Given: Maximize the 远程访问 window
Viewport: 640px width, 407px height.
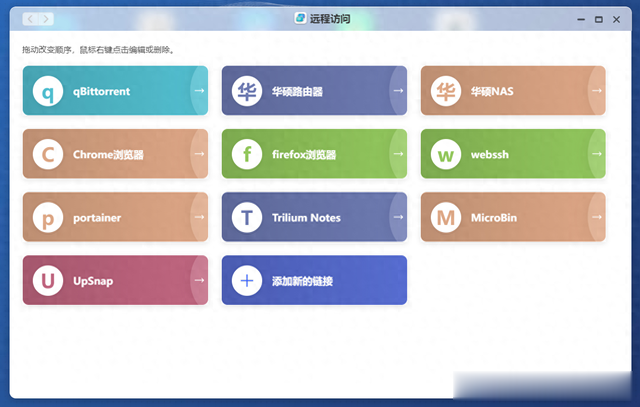Looking at the screenshot, I should click(599, 19).
